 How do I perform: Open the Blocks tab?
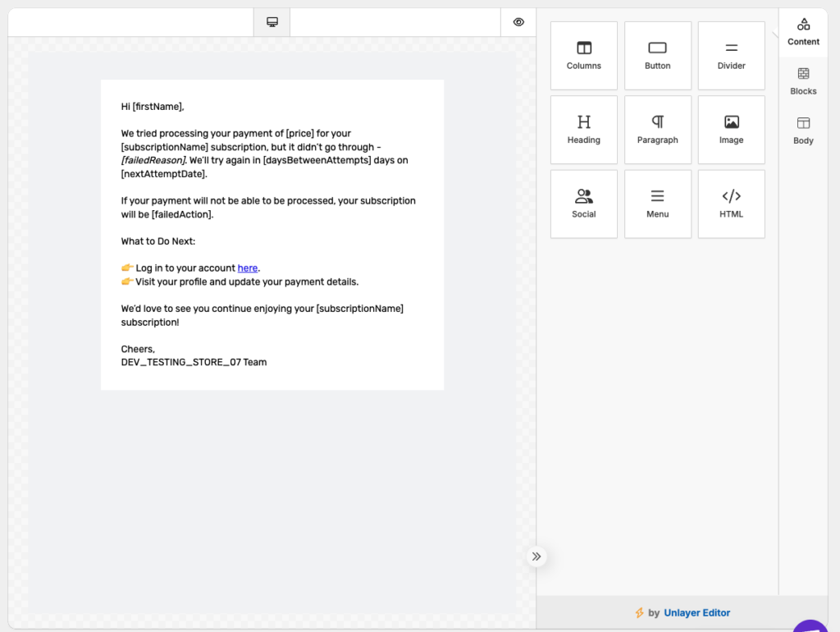tap(803, 81)
